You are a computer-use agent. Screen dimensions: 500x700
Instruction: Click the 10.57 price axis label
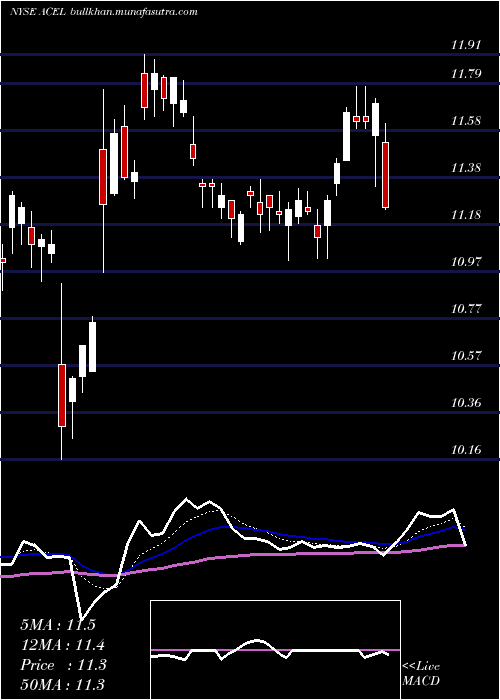[x=466, y=356]
